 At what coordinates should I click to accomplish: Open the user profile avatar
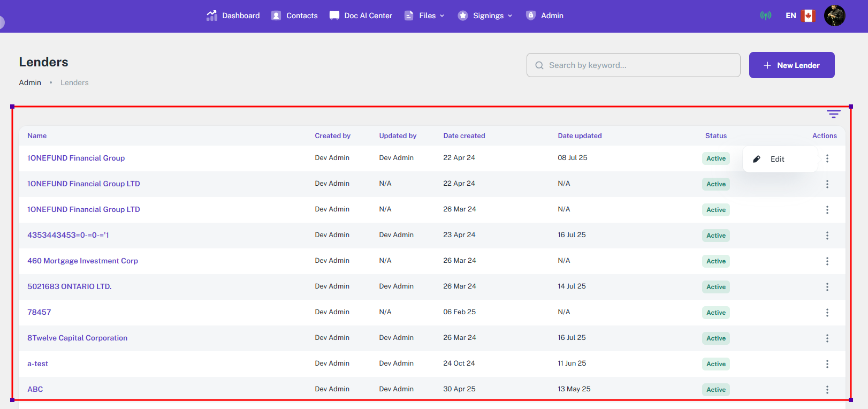click(x=834, y=16)
